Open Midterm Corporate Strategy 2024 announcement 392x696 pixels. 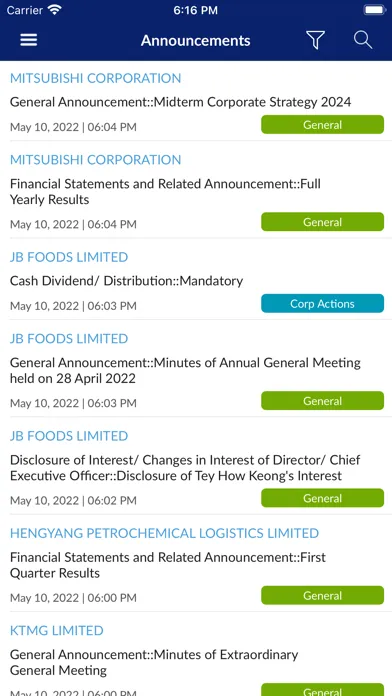pos(180,102)
